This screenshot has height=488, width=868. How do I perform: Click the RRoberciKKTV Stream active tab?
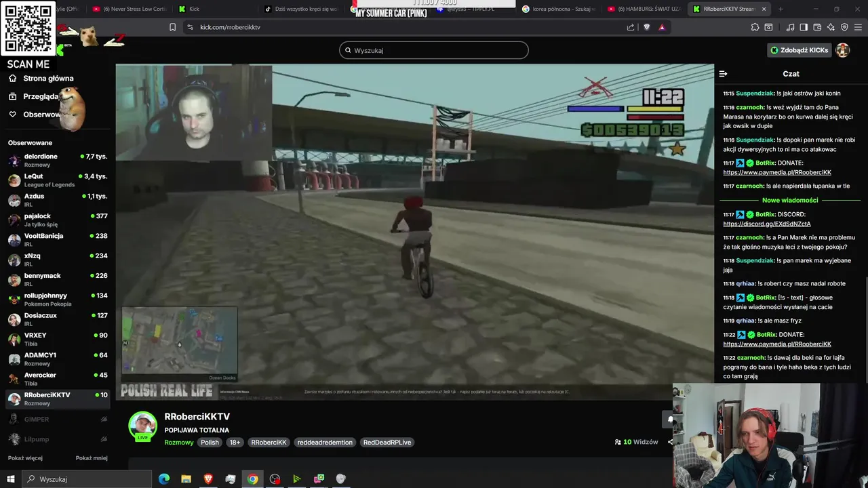pos(729,9)
